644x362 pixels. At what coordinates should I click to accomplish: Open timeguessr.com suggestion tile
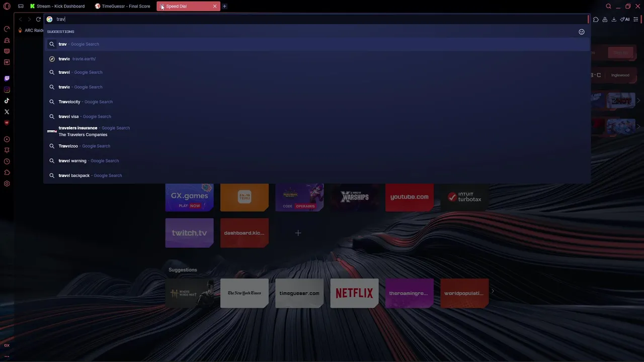click(x=299, y=293)
